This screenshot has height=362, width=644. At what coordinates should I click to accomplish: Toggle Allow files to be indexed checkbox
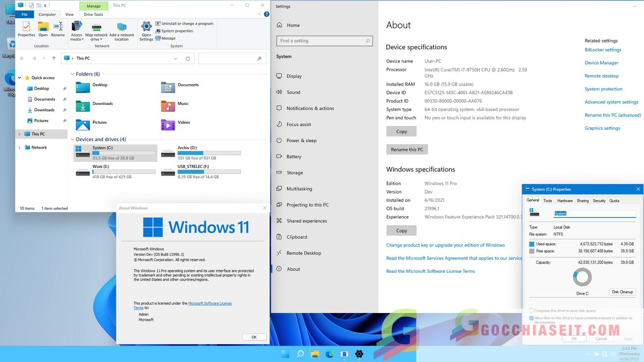(x=532, y=318)
